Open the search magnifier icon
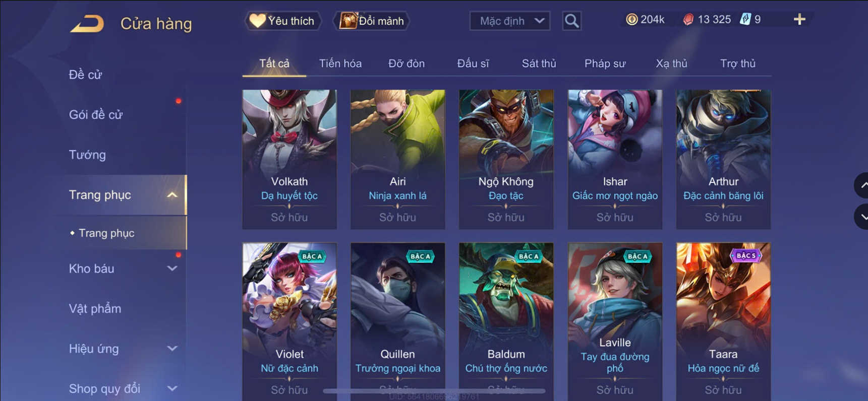868x401 pixels. coord(571,21)
